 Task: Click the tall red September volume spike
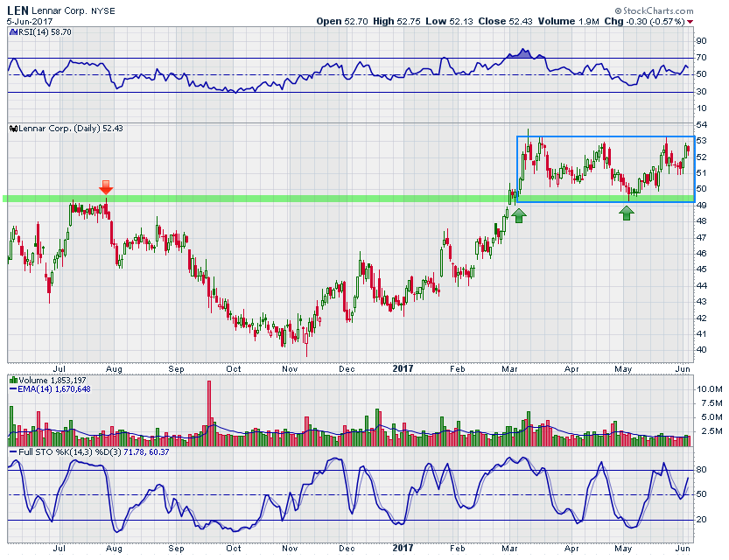pyautogui.click(x=208, y=407)
